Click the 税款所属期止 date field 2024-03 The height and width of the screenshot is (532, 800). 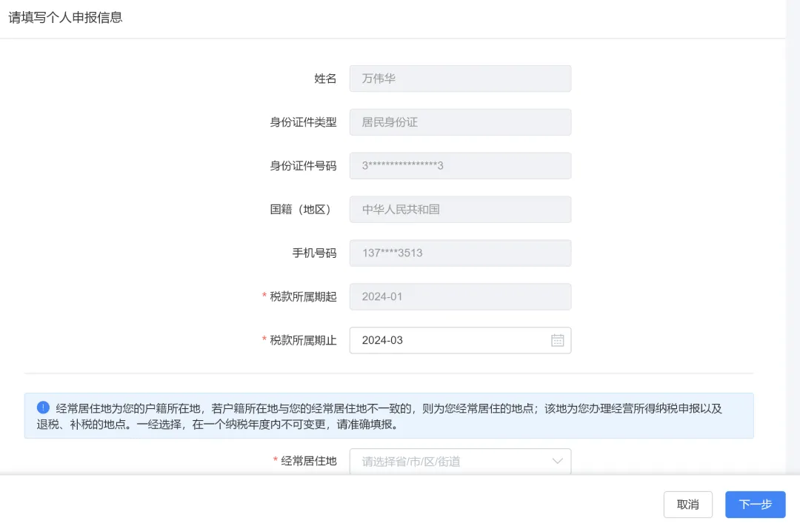pos(460,340)
